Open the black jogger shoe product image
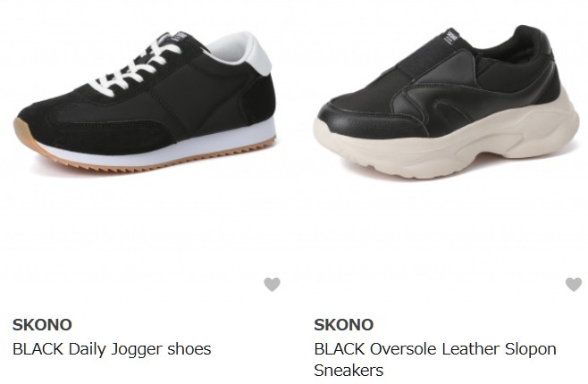This screenshot has height=384, width=588. (x=147, y=102)
